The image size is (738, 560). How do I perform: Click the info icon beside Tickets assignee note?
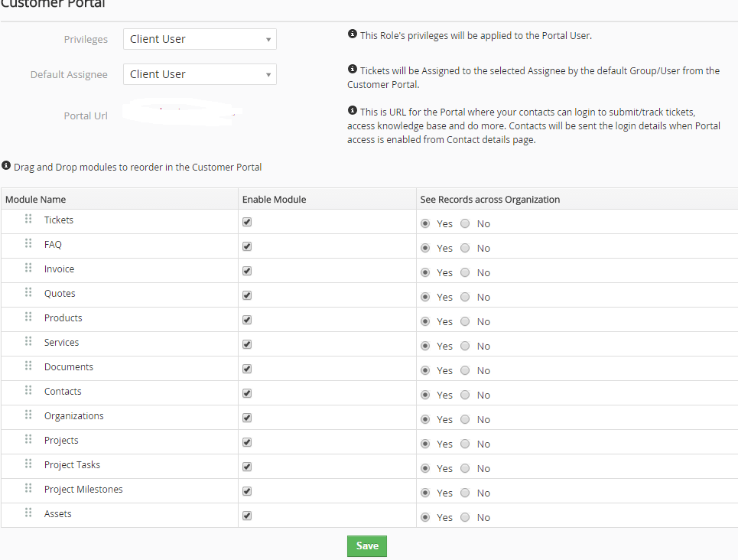[352, 69]
